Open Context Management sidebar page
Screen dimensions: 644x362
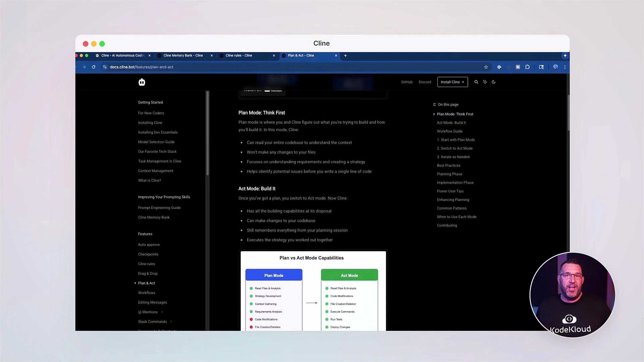tap(156, 171)
